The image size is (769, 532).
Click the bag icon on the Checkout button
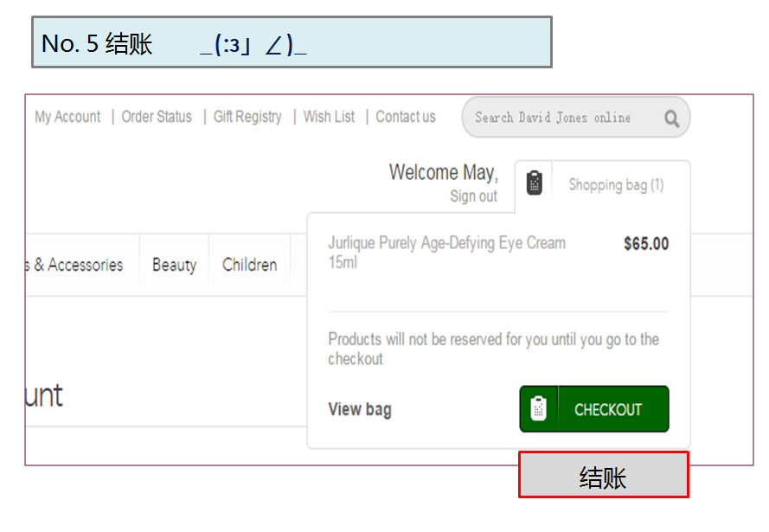click(x=538, y=408)
